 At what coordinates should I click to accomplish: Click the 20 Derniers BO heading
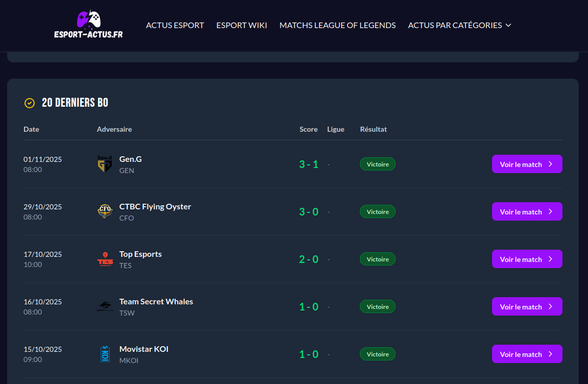(x=75, y=103)
